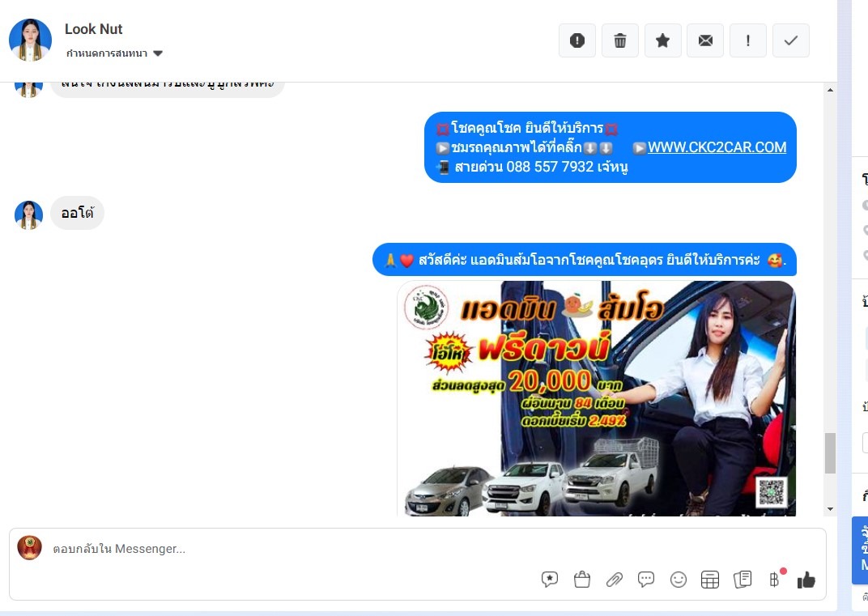This screenshot has height=616, width=868.
Task: Mark conversation unread with envelope icon
Action: click(705, 40)
